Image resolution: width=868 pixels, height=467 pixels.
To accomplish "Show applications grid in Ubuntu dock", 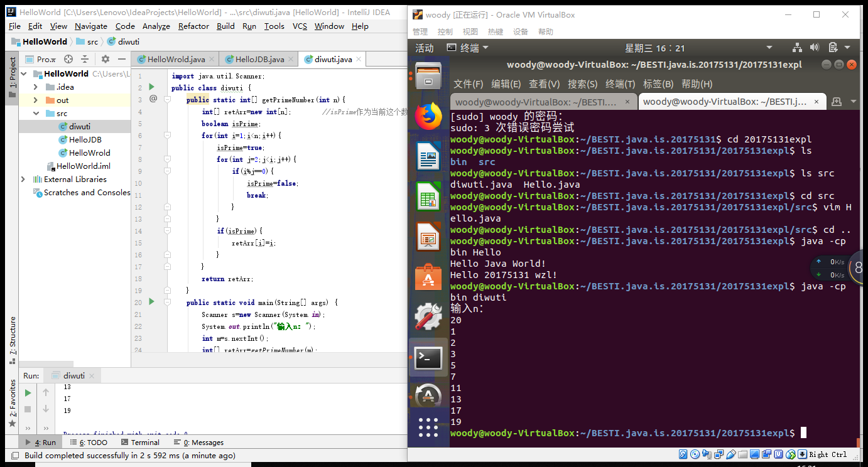I will (x=428, y=427).
